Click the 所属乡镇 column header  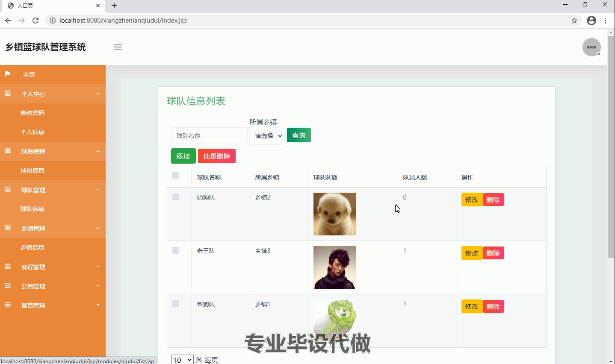[267, 177]
